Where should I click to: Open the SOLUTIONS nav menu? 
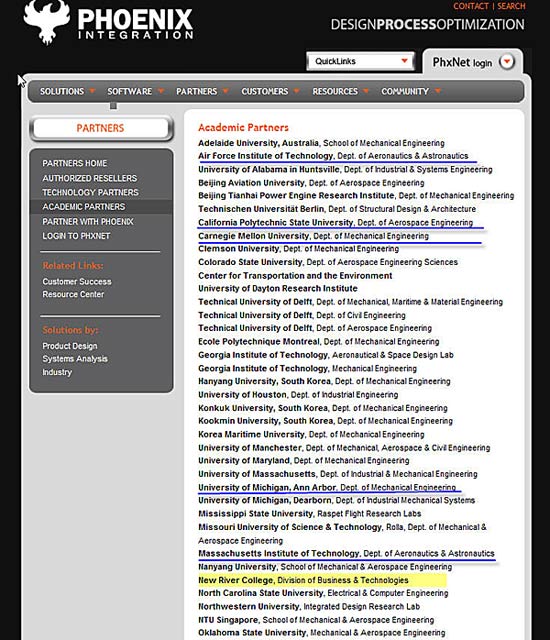pos(62,91)
